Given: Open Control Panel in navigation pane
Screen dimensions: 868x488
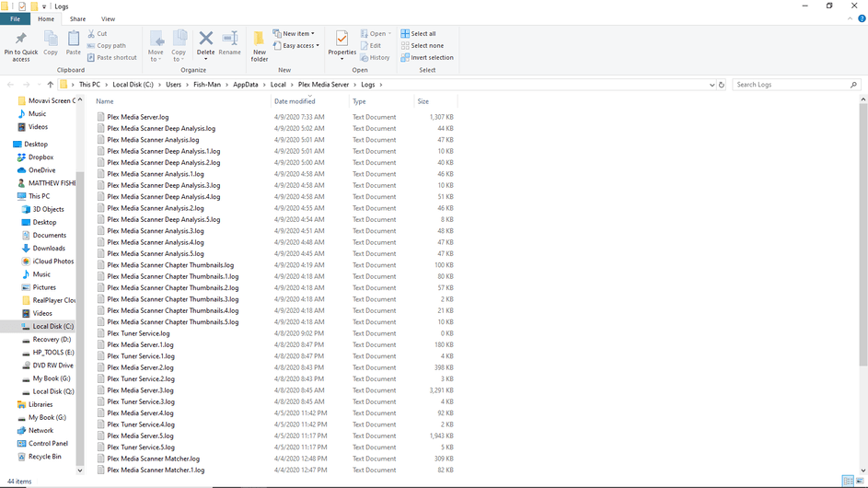Looking at the screenshot, I should point(48,444).
